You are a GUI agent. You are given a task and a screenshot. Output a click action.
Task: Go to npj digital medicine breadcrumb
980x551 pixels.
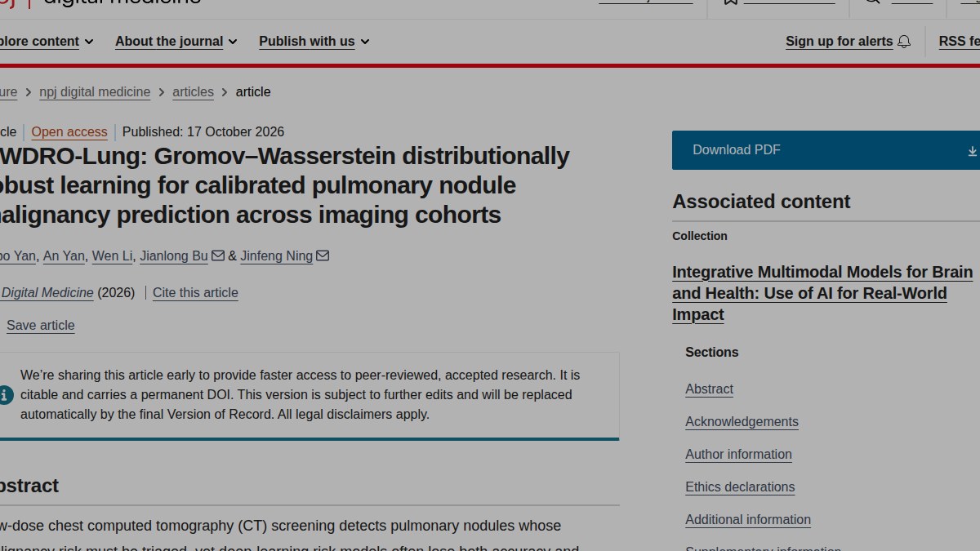[x=95, y=92]
